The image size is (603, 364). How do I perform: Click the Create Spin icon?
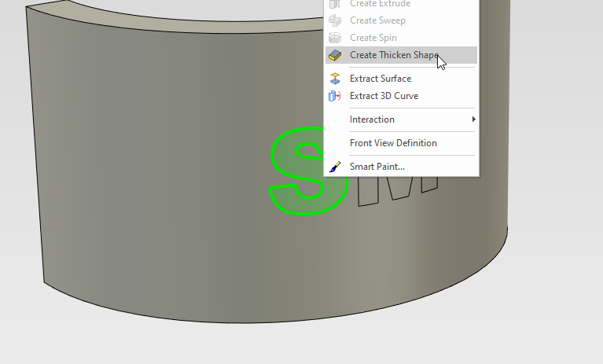click(335, 38)
